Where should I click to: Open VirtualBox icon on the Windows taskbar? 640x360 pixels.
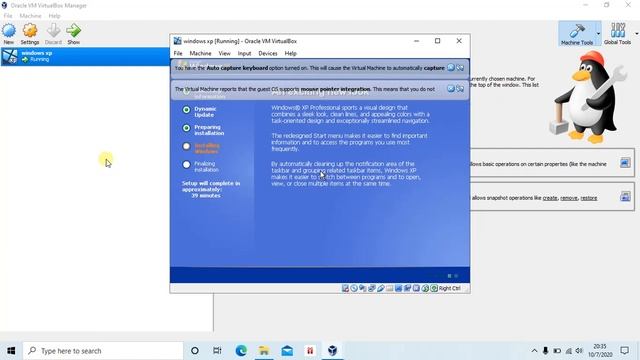(333, 351)
